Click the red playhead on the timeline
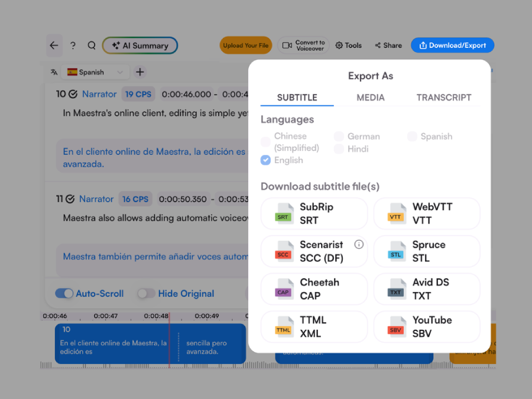 click(x=169, y=340)
